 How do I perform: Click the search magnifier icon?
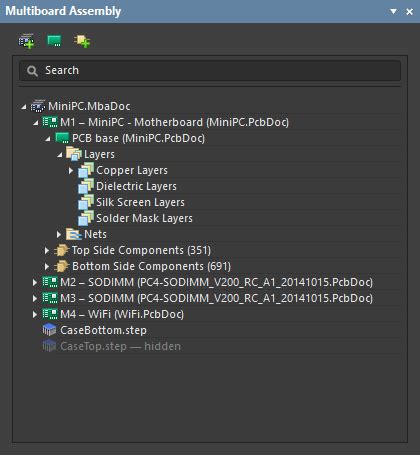coord(32,71)
